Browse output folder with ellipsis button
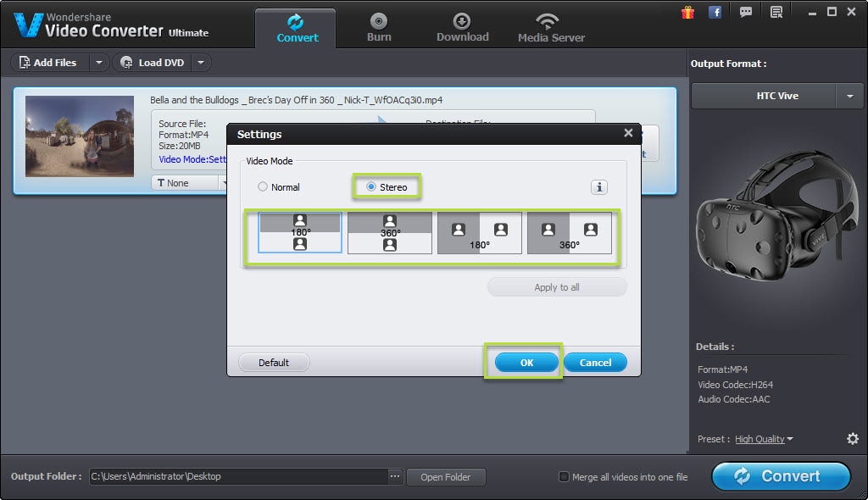This screenshot has width=868, height=500. point(395,476)
